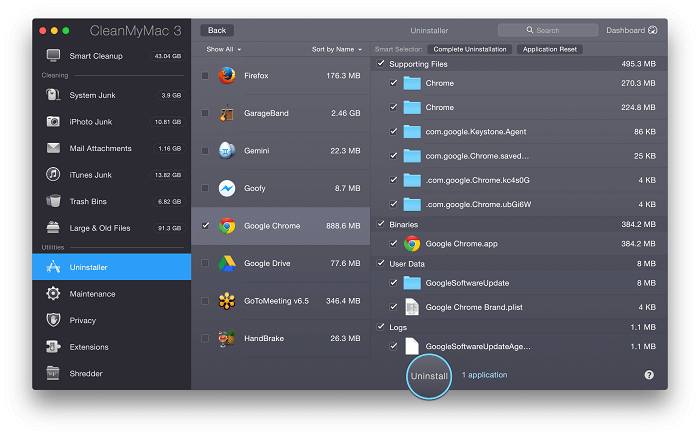Select Complete Uninstallation smart selector

470,49
